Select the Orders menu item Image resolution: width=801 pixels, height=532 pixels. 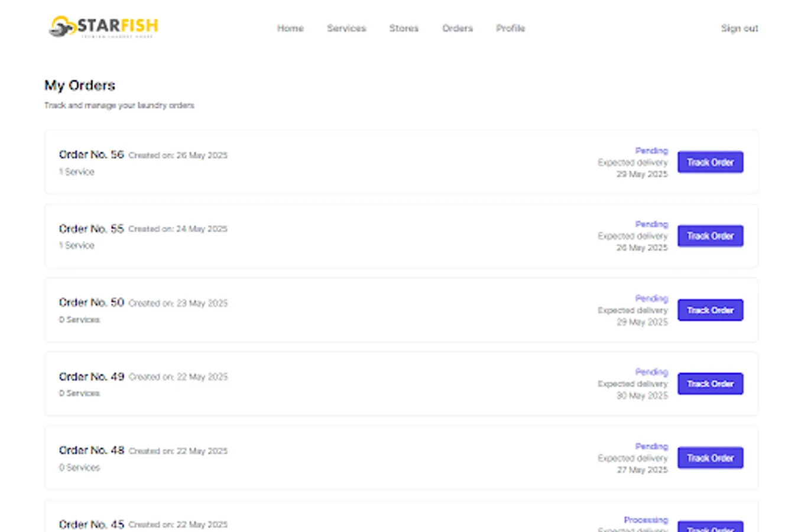pyautogui.click(x=457, y=28)
